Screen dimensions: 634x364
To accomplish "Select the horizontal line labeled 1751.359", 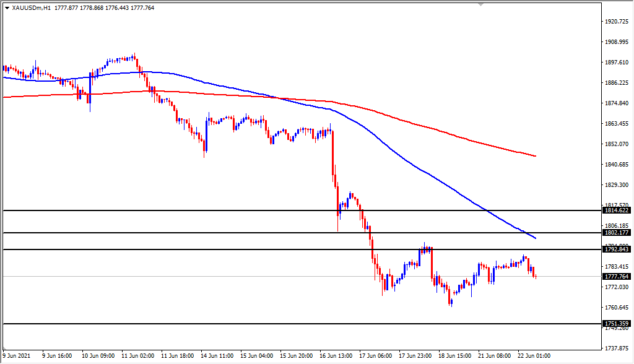I will [302, 324].
